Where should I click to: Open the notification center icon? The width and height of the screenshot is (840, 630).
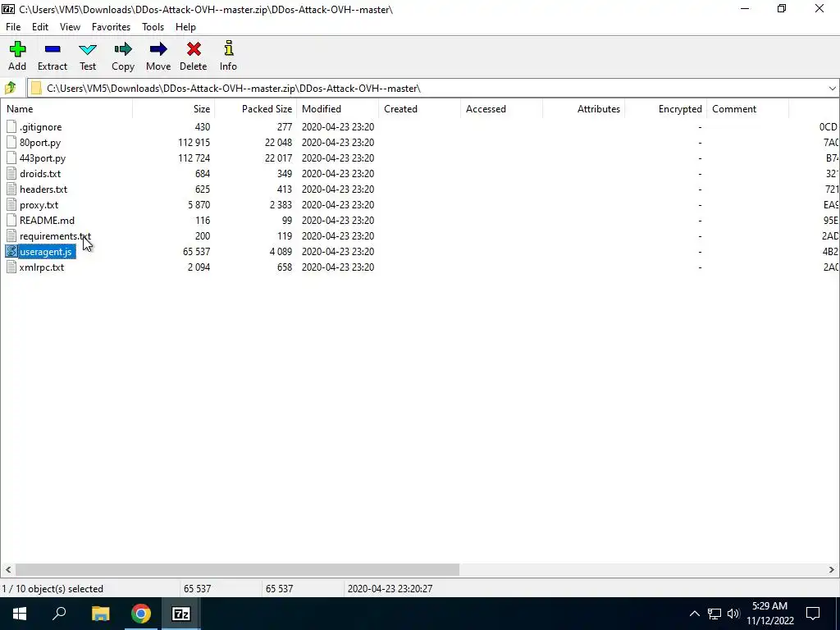coord(813,614)
